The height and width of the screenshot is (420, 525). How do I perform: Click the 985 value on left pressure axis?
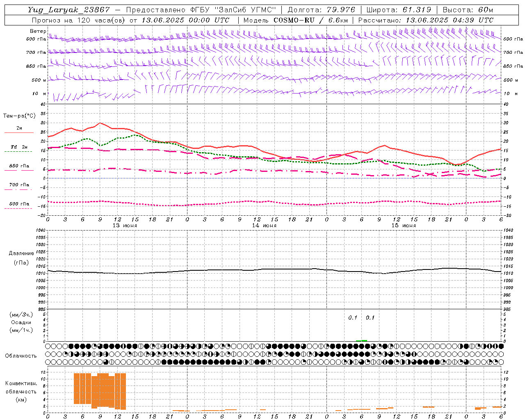(41, 309)
